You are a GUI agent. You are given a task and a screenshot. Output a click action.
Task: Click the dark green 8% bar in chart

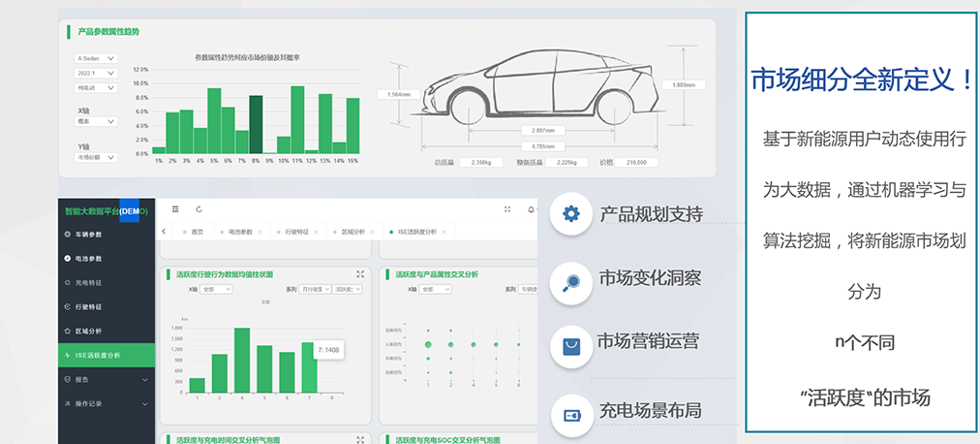coord(256,124)
